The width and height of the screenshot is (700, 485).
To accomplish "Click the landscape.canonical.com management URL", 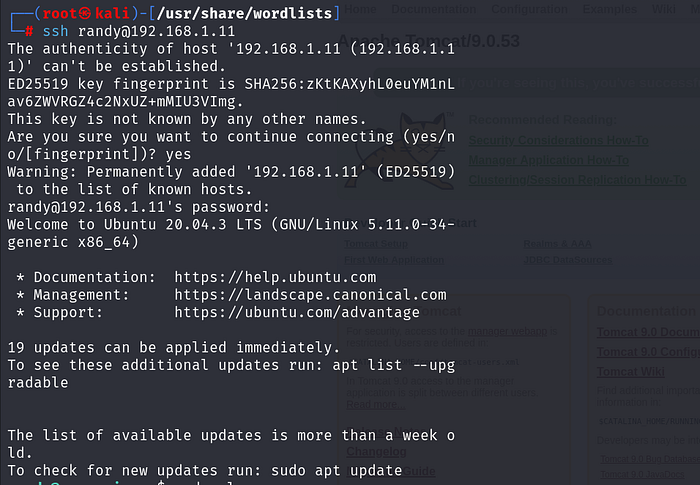I will click(x=310, y=295).
